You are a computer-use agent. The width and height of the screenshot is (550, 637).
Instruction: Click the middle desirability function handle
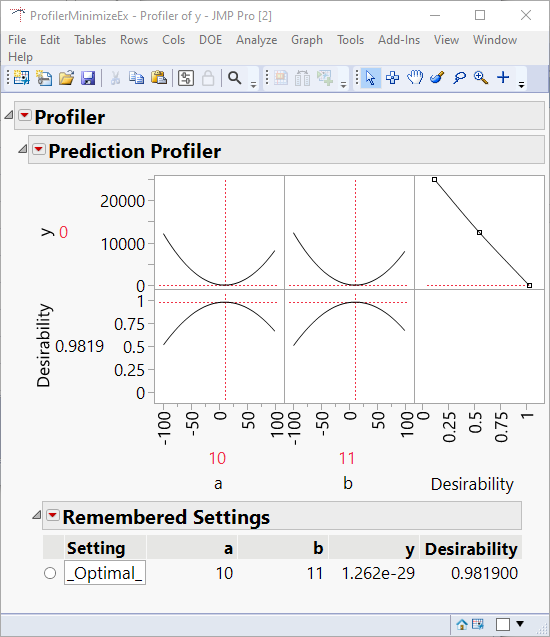[479, 232]
